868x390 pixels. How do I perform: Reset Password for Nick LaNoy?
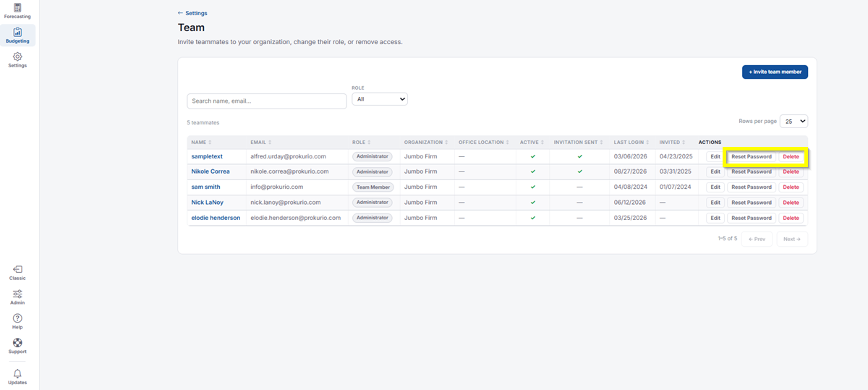click(x=752, y=203)
